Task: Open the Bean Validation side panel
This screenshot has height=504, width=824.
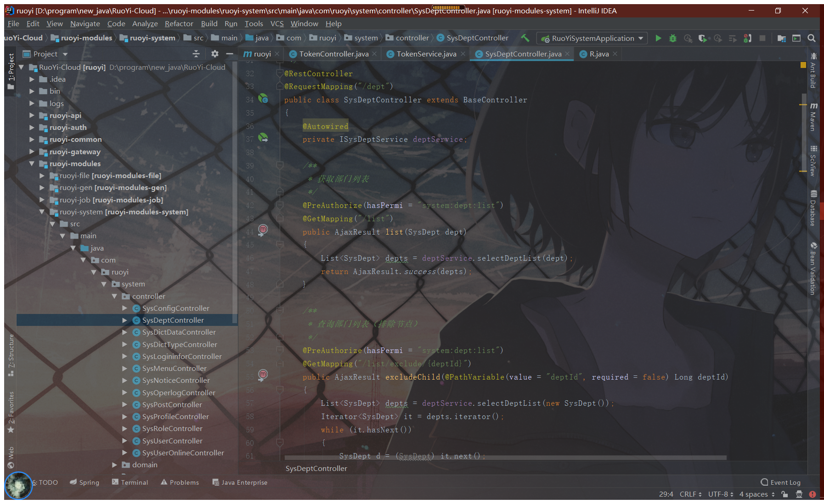Action: [x=813, y=268]
